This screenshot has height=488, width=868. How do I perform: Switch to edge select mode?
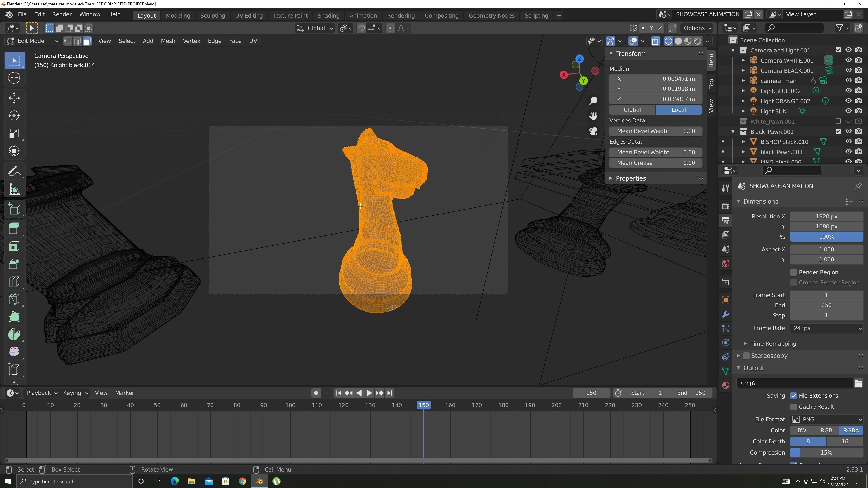[78, 41]
